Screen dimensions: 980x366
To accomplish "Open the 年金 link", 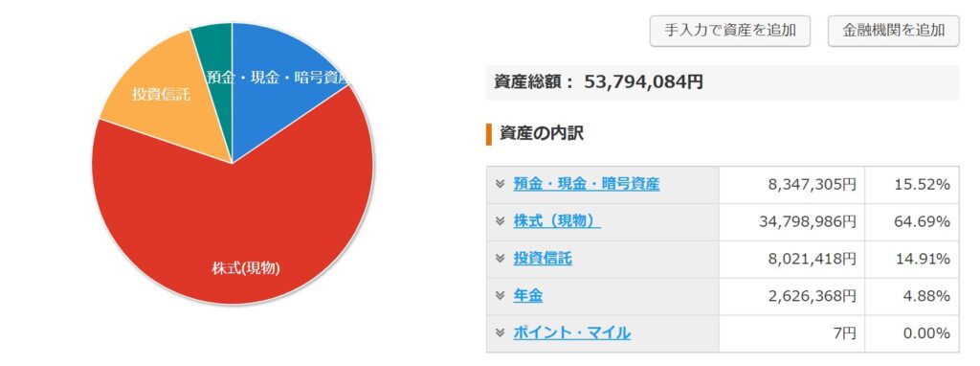I will tap(527, 296).
